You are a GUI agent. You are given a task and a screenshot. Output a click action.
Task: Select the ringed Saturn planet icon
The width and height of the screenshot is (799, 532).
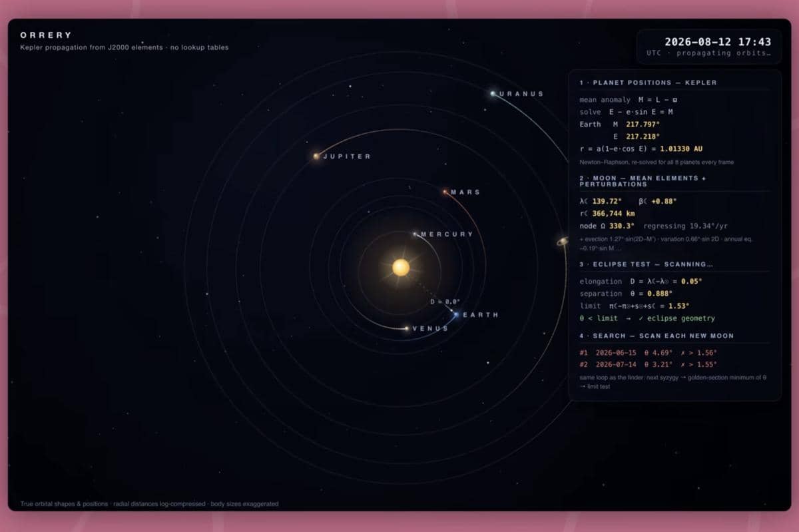(x=562, y=242)
